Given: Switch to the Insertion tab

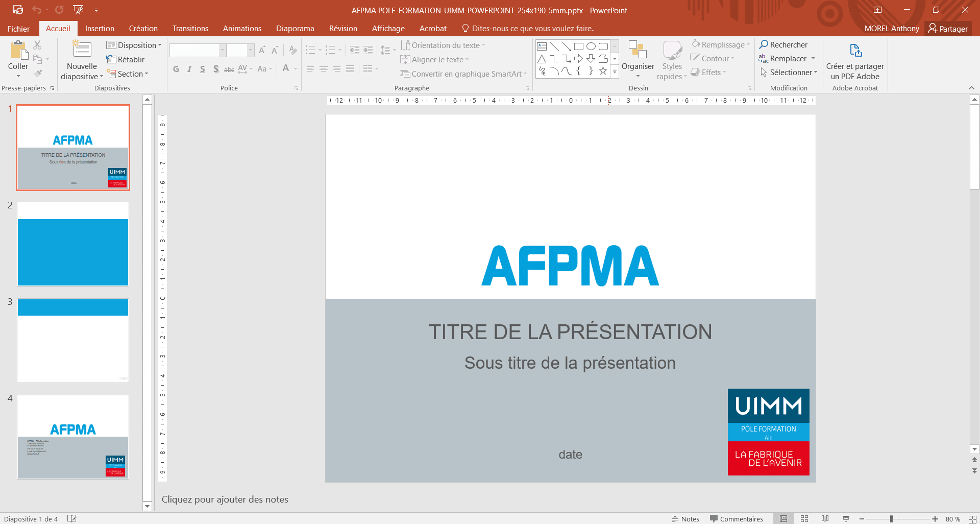Looking at the screenshot, I should click(100, 29).
